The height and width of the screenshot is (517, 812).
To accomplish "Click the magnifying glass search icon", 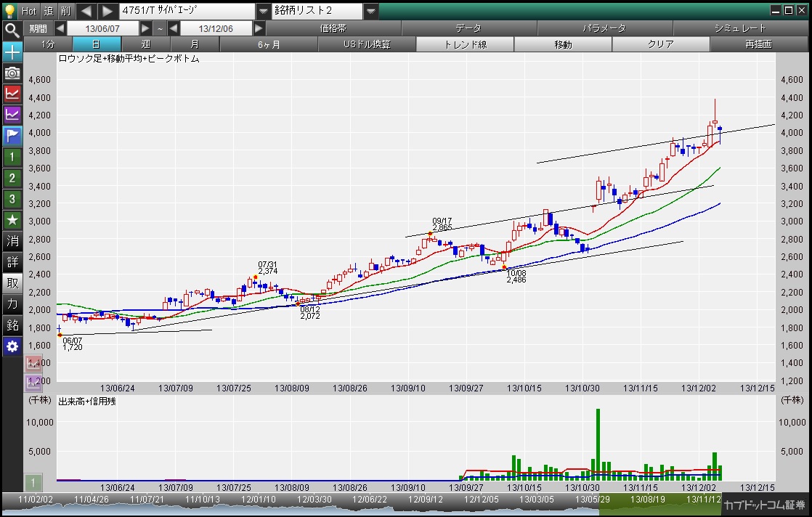I will tap(12, 30).
